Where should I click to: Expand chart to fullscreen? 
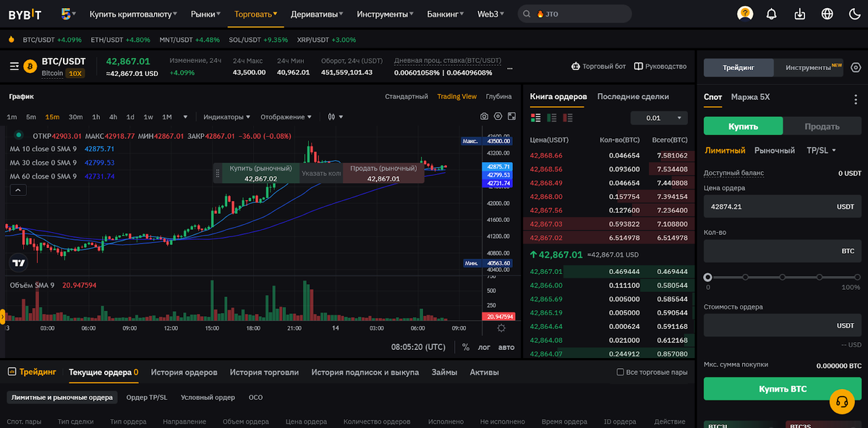pos(511,116)
